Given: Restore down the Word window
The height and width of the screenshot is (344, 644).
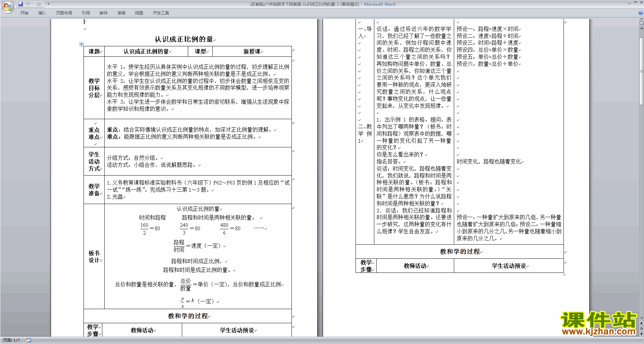Looking at the screenshot, I should click(x=635, y=3).
